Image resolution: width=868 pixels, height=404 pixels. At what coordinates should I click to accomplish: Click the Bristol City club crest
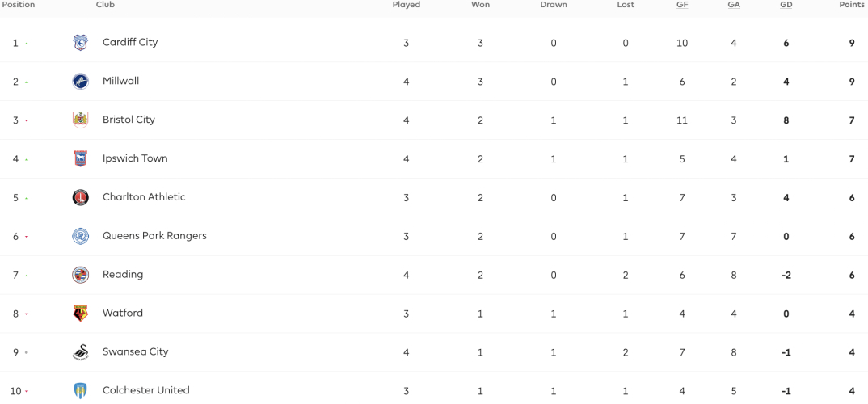[x=80, y=120]
